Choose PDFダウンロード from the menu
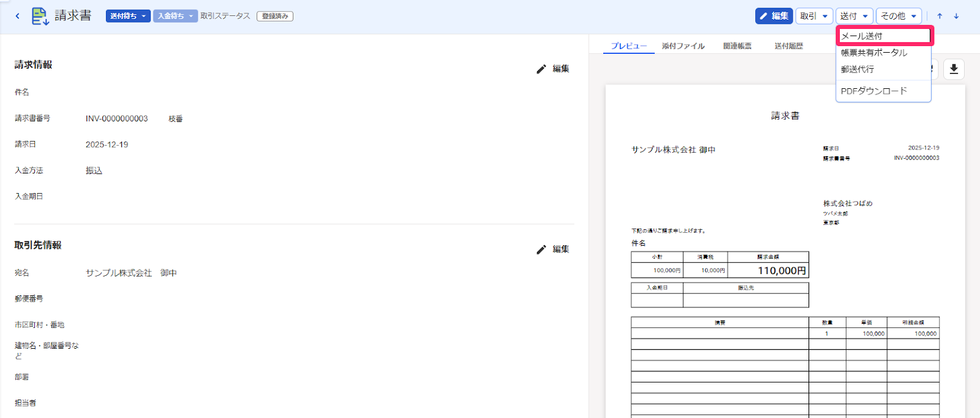 [883, 91]
